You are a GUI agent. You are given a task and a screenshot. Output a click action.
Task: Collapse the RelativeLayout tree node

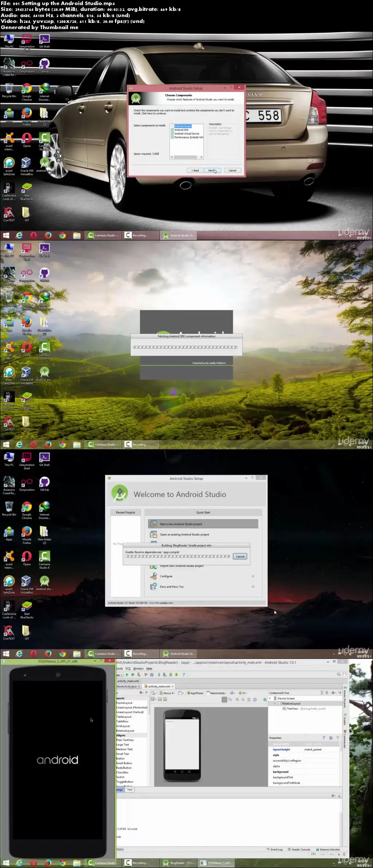point(275,704)
